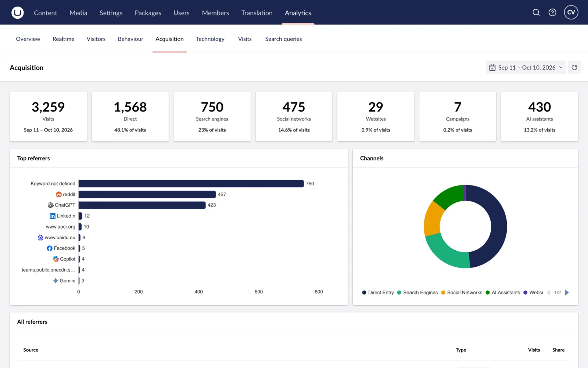
Task: Toggle Social Networks legend item
Action: [x=462, y=293]
